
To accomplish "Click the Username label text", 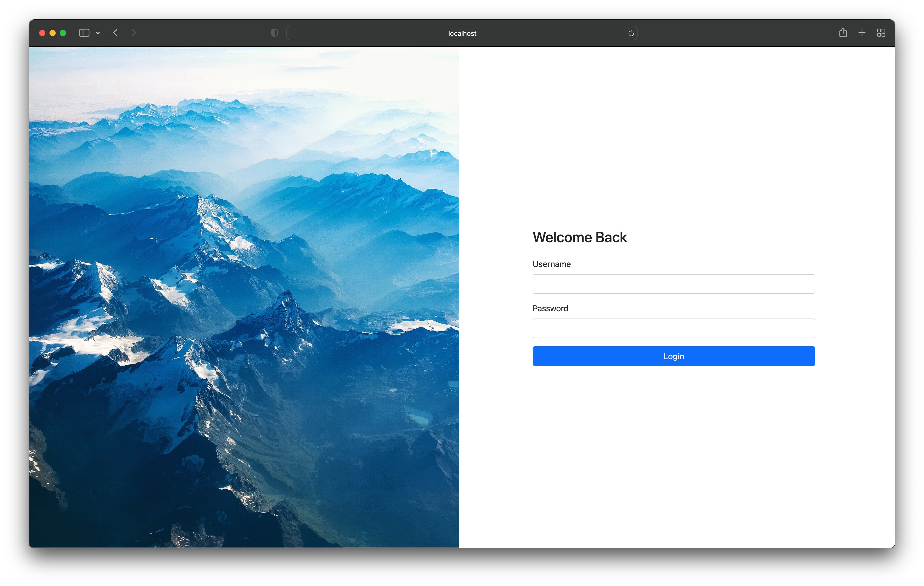I will pyautogui.click(x=551, y=264).
